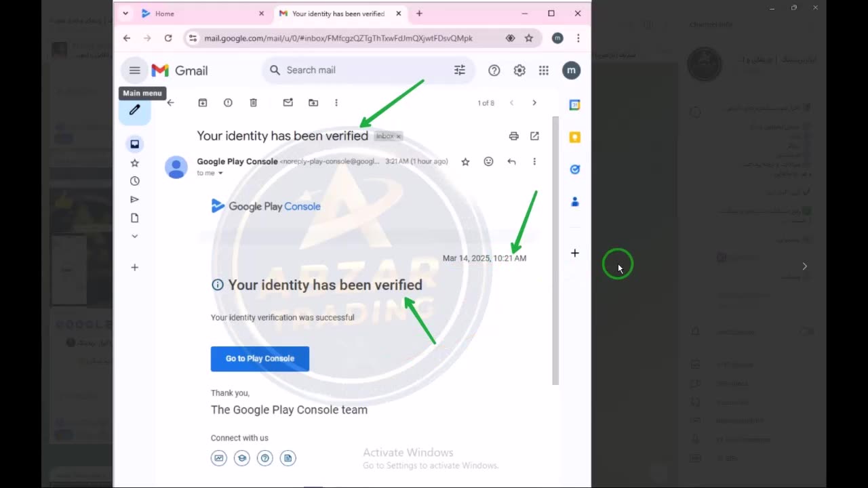
Task: Click the first Connect with us icon
Action: click(x=219, y=458)
